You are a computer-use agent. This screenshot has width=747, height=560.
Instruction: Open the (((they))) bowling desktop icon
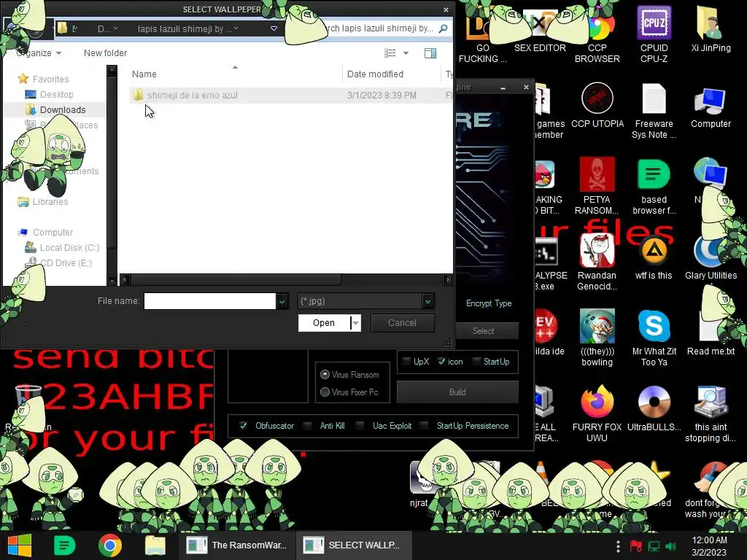597,337
